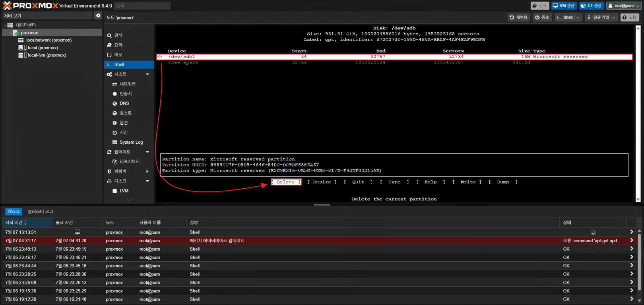Click the /dev/sdb1 partition row
This screenshot has width=644, height=305.
394,57
